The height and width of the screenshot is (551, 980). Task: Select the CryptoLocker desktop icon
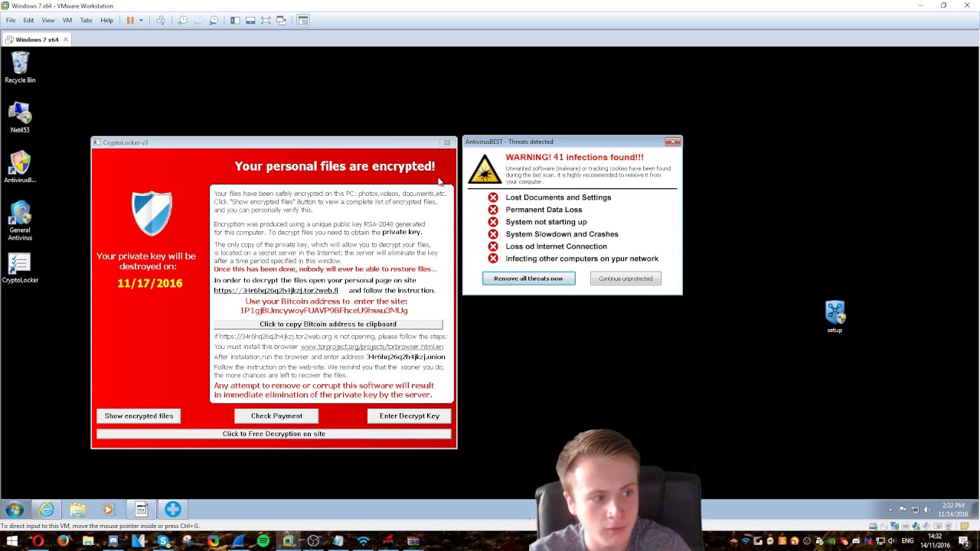[20, 268]
